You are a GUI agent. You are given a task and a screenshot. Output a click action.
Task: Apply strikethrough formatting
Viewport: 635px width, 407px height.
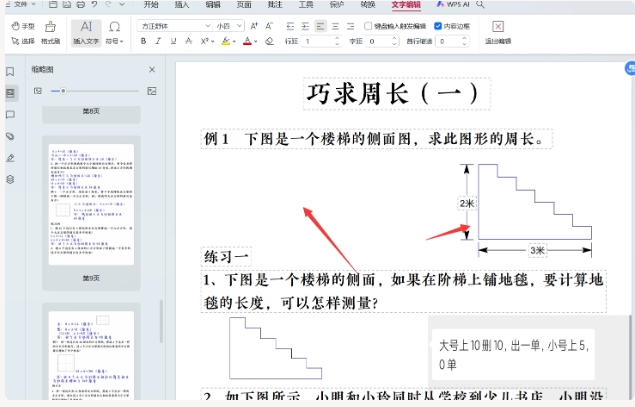[189, 41]
